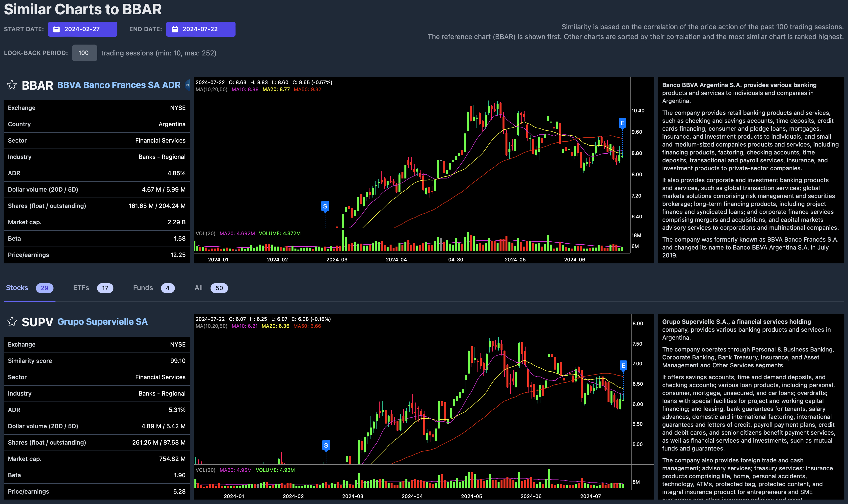Click SUPV's Dollar volume value 4.89 M / 5.42 M
The width and height of the screenshot is (848, 504).
click(x=163, y=426)
